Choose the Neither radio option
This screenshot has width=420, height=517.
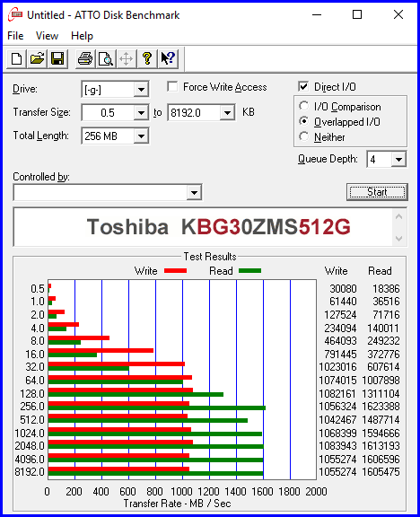pyautogui.click(x=303, y=136)
